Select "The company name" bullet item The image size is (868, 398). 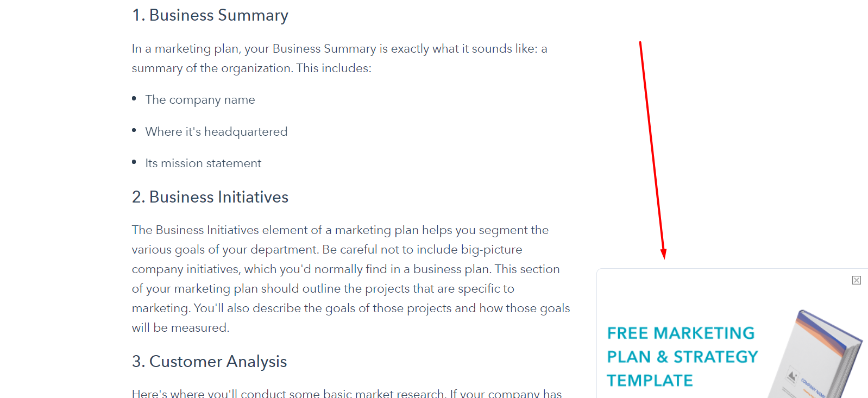tap(200, 100)
